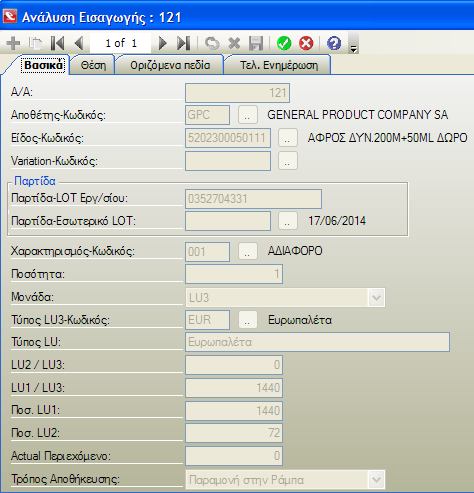Click the text GENERAL PRODUCT COMPANY SA
Screen dimensions: 474x493
click(358, 115)
